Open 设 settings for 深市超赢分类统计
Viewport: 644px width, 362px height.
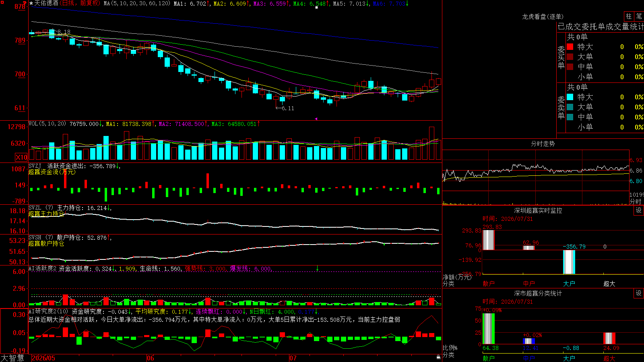(639, 293)
